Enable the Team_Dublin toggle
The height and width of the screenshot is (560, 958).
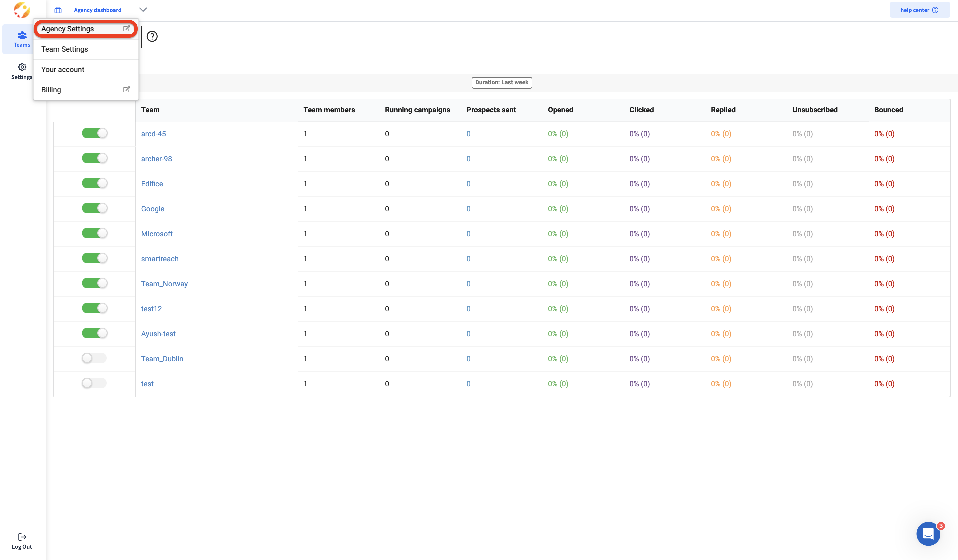[x=94, y=358]
